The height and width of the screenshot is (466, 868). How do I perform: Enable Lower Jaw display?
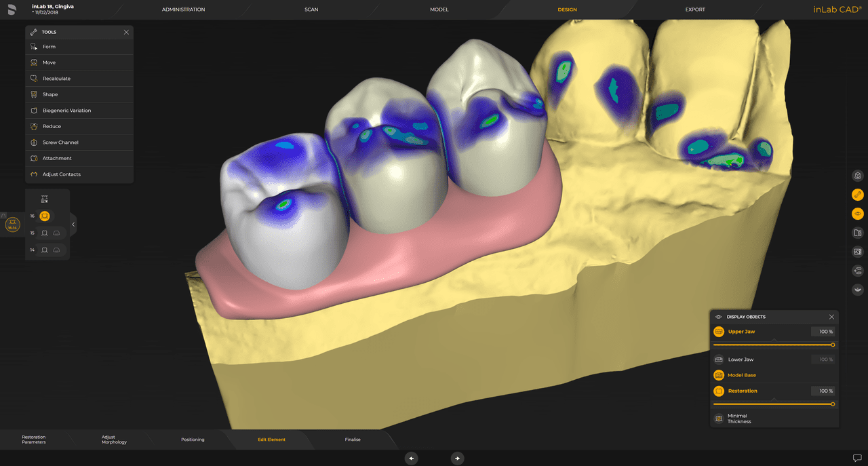tap(718, 359)
